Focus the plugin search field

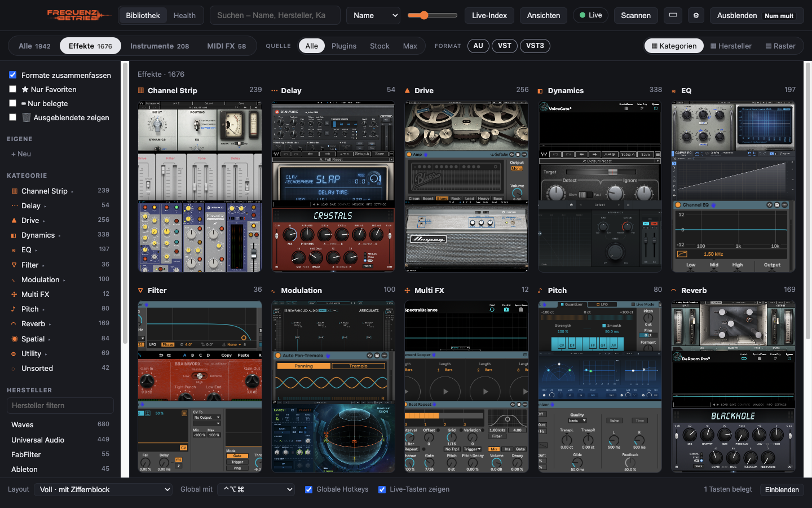pyautogui.click(x=275, y=15)
